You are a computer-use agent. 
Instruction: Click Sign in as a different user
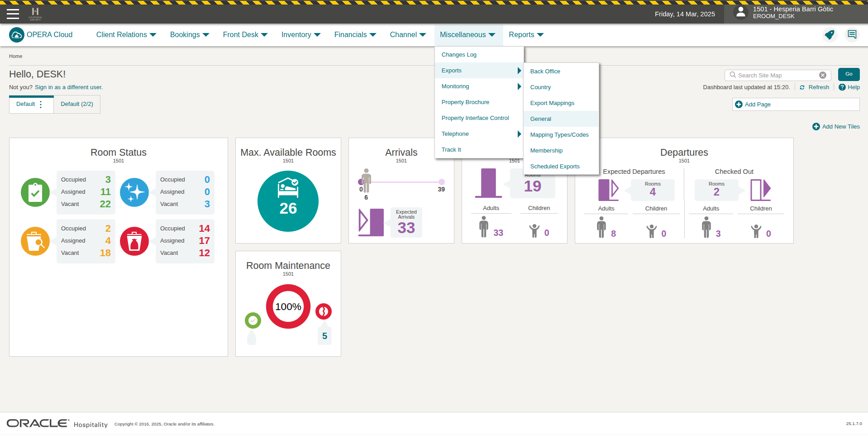pos(69,87)
